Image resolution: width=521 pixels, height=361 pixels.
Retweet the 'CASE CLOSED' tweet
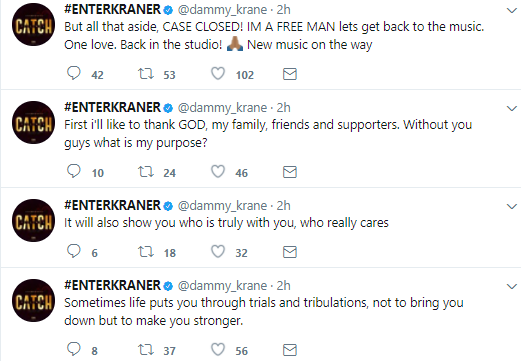pyautogui.click(x=146, y=73)
